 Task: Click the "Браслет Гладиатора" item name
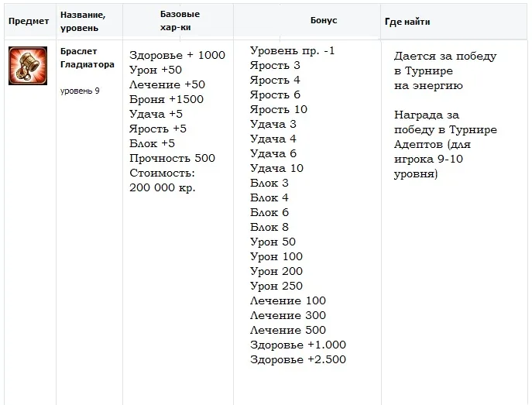[x=87, y=58]
